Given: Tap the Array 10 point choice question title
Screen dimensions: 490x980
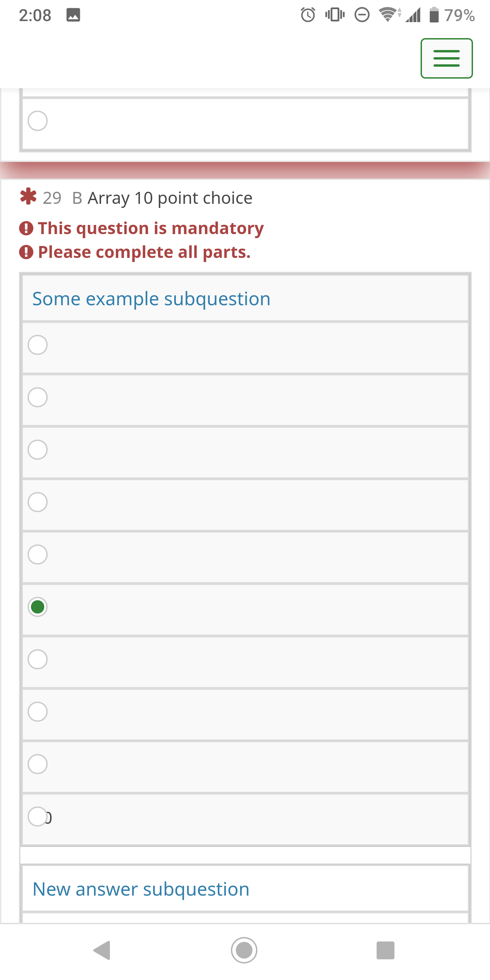Looking at the screenshot, I should [x=170, y=198].
